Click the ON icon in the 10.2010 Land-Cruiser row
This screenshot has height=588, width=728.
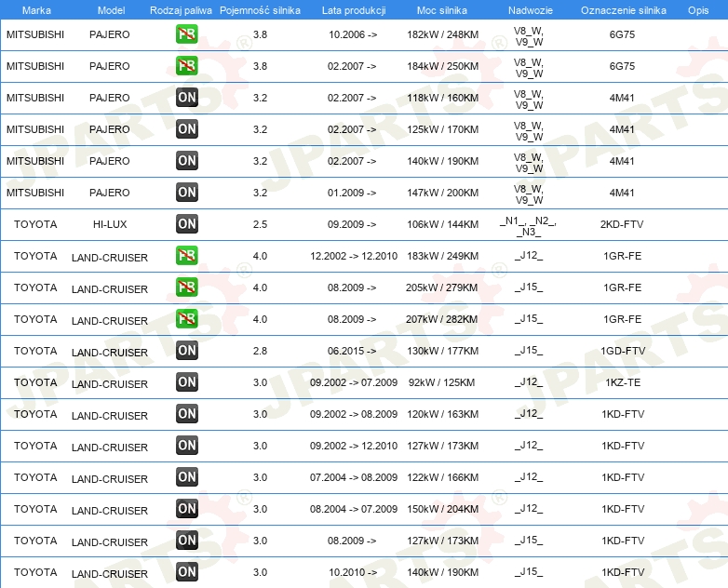click(x=186, y=571)
